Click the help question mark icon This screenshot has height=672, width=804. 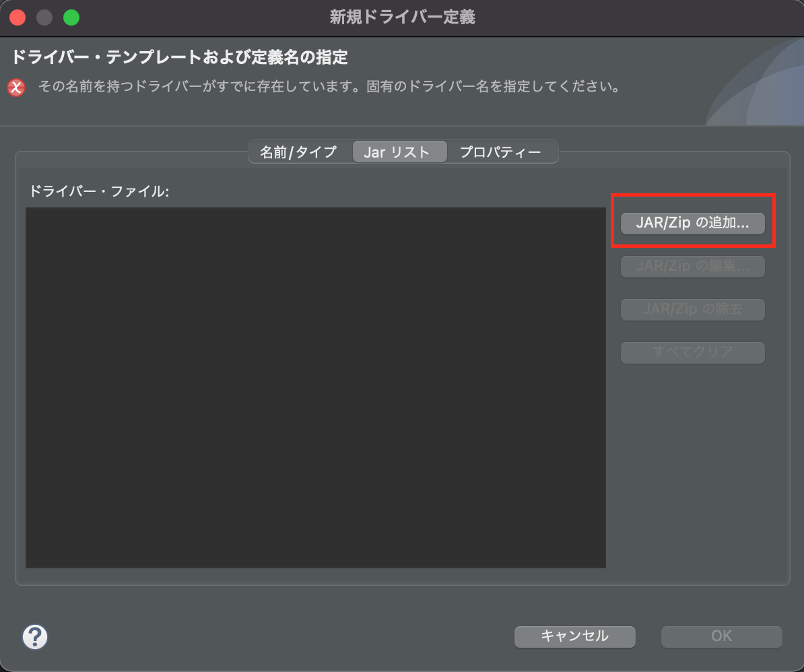[x=35, y=636]
